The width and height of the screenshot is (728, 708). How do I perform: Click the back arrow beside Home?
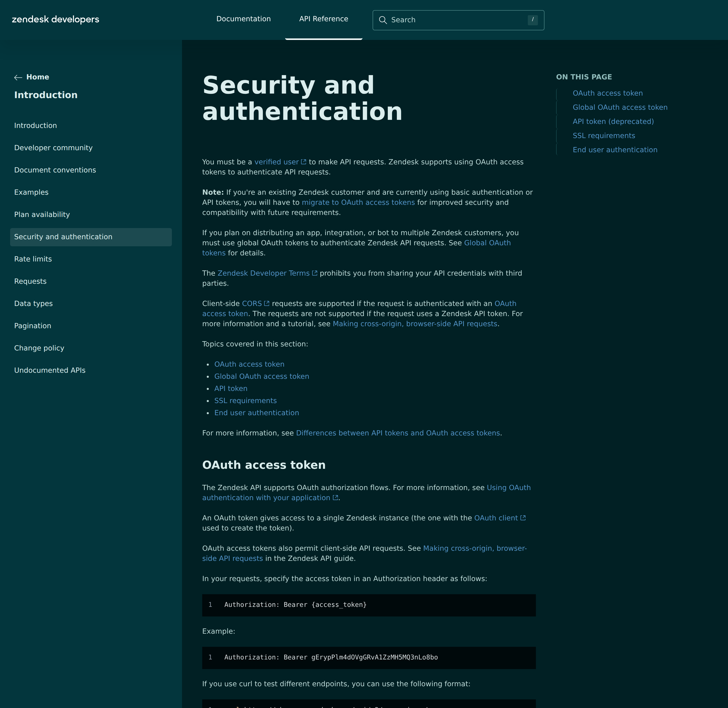click(18, 77)
